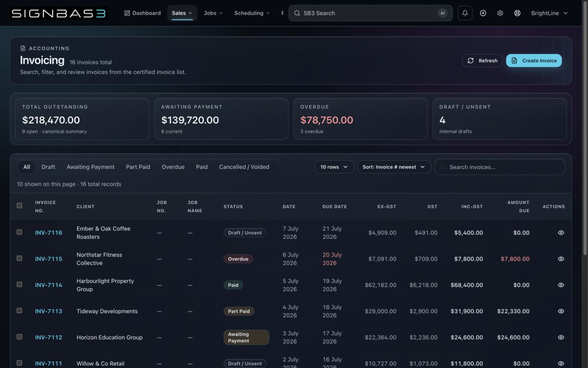
Task: View invoice INV-7113 via eye icon
Action: coord(561,311)
